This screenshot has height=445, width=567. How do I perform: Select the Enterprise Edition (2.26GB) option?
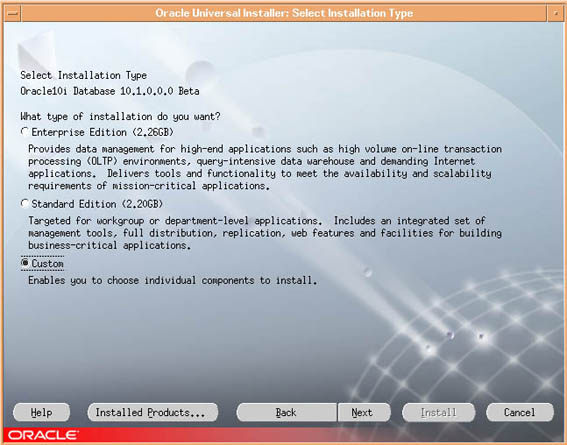tap(25, 132)
